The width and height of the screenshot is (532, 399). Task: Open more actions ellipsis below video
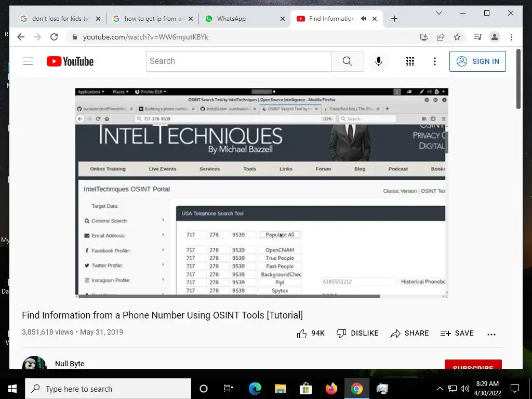click(x=491, y=334)
